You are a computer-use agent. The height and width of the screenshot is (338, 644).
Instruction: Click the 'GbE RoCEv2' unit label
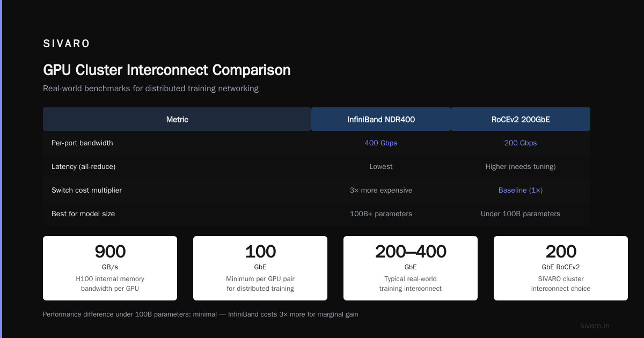click(x=561, y=267)
